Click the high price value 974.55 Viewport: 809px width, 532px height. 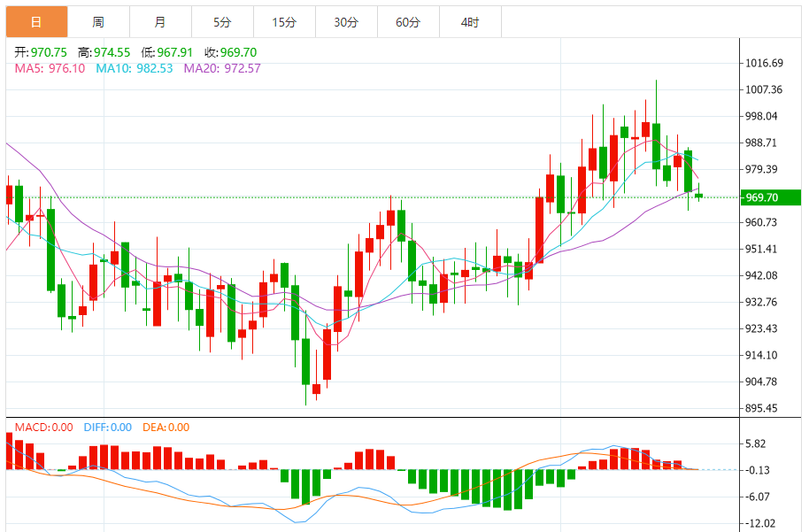click(x=112, y=52)
